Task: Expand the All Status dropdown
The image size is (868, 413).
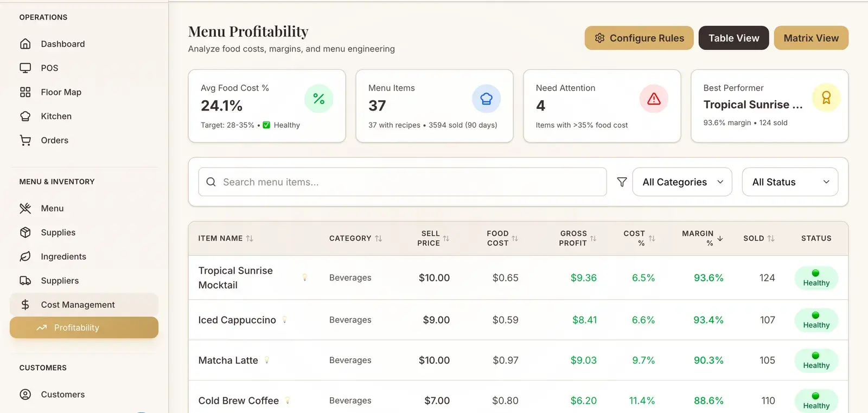Action: point(790,182)
